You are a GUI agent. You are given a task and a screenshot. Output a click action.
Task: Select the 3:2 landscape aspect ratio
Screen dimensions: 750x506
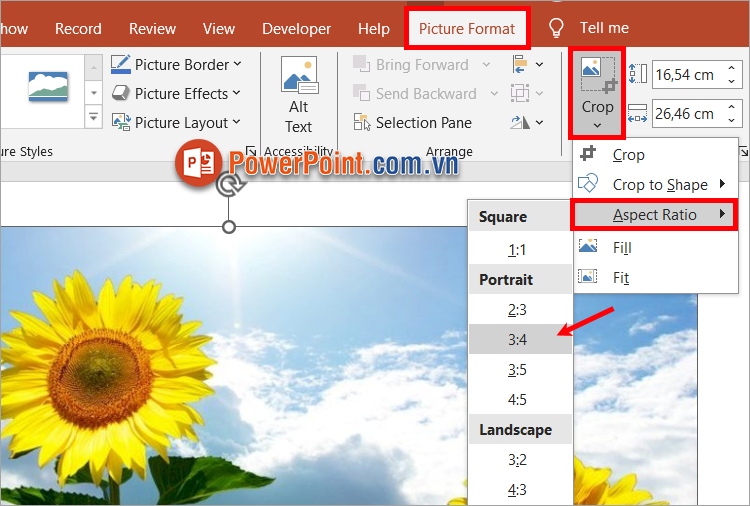pyautogui.click(x=520, y=460)
